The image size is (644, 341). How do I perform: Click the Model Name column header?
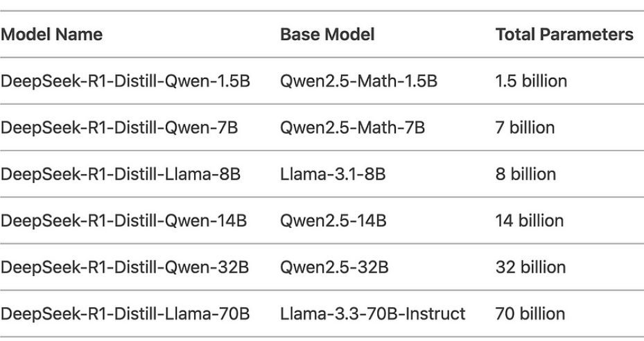pyautogui.click(x=52, y=34)
